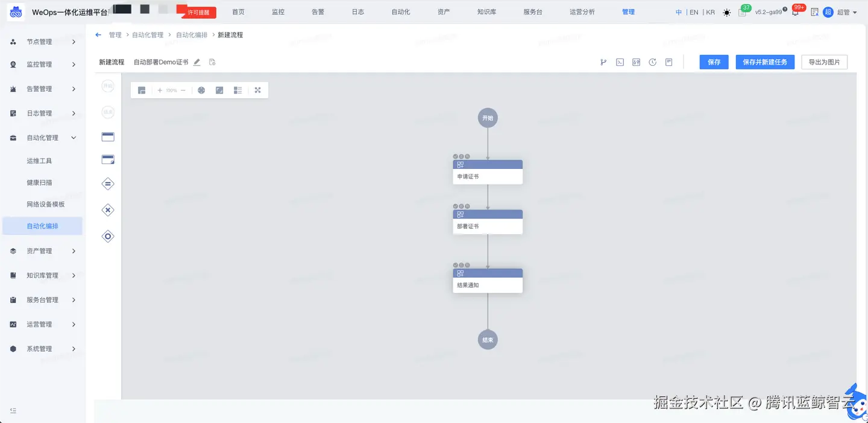
Task: Expand 知识库管理 in the sidebar
Action: point(42,275)
